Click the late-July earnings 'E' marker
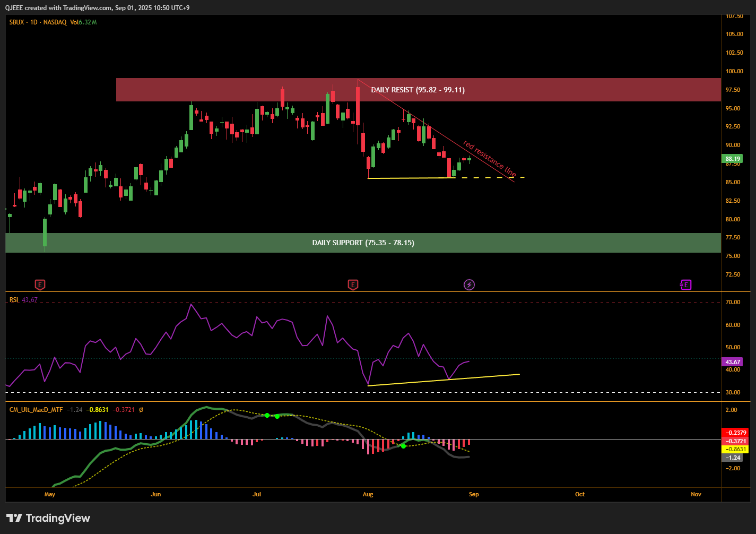 coord(353,285)
